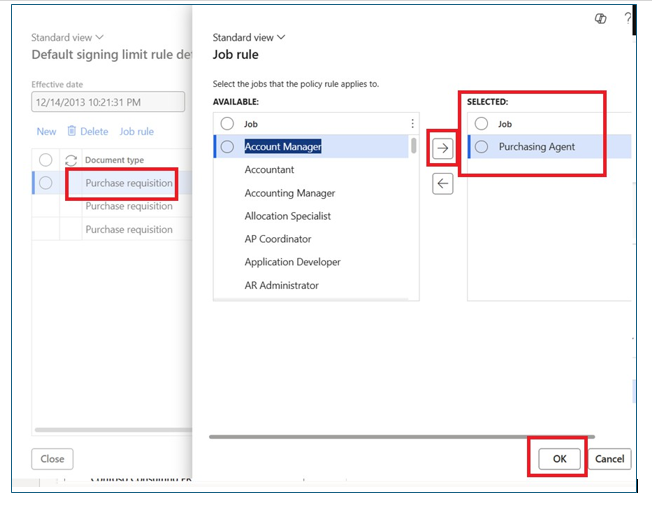Expand Standard view dropdown in Job rule dialog

[x=248, y=37]
